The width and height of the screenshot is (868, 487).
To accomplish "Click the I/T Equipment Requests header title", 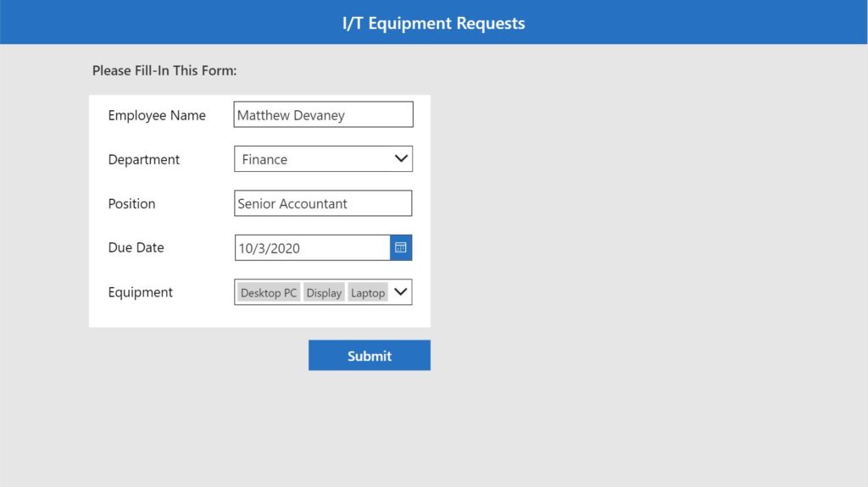I will tap(433, 23).
